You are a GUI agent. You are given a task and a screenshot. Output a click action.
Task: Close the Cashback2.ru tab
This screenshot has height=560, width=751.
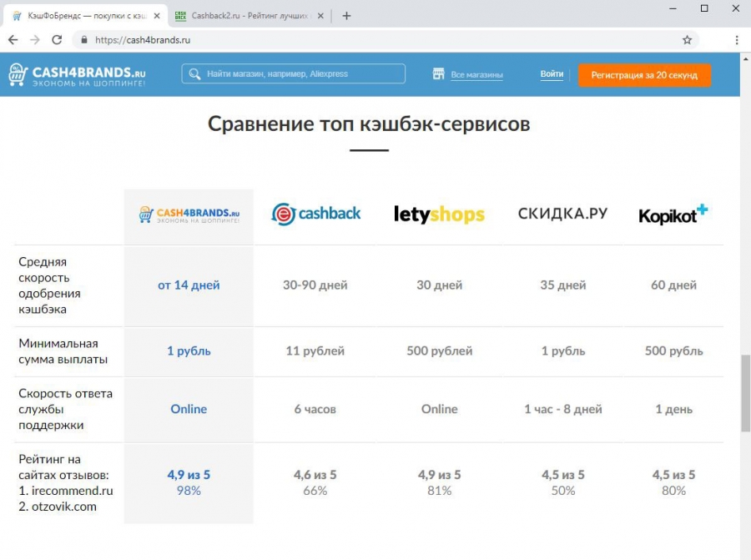click(x=320, y=16)
